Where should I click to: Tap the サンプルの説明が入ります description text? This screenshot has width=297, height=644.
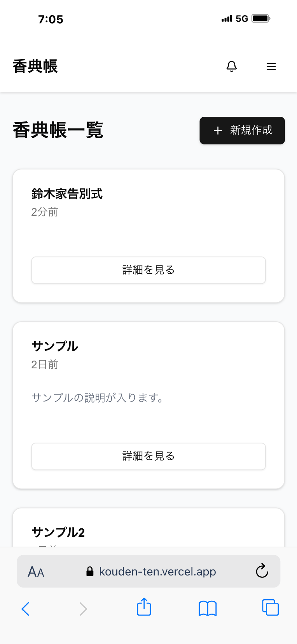(x=98, y=398)
